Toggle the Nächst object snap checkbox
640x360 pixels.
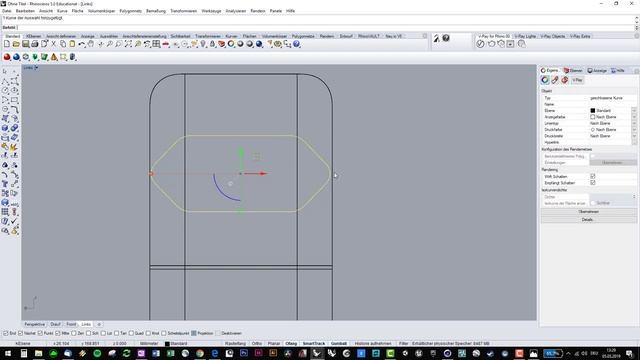click(20, 333)
